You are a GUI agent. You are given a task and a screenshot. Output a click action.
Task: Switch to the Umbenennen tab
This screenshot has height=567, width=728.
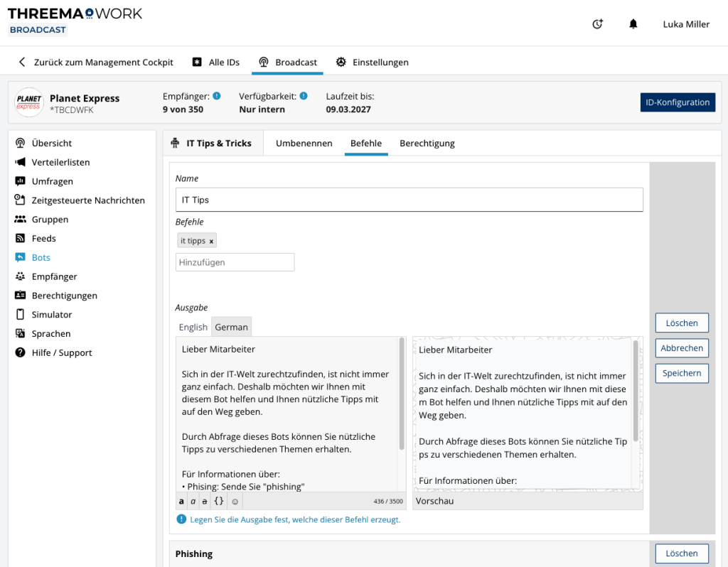coord(304,143)
